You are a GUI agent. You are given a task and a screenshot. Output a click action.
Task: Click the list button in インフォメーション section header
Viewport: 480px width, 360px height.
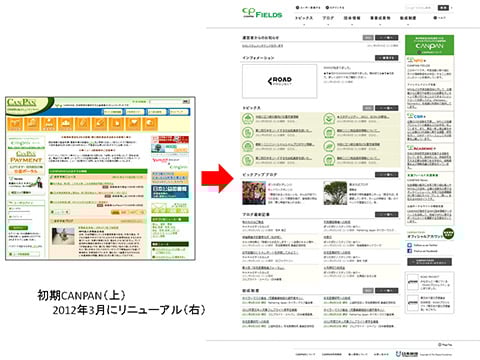pos(386,58)
